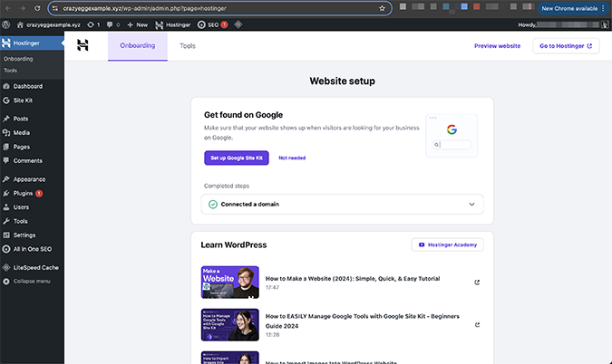
Task: Open All in One SEO in sidebar
Action: [x=32, y=249]
